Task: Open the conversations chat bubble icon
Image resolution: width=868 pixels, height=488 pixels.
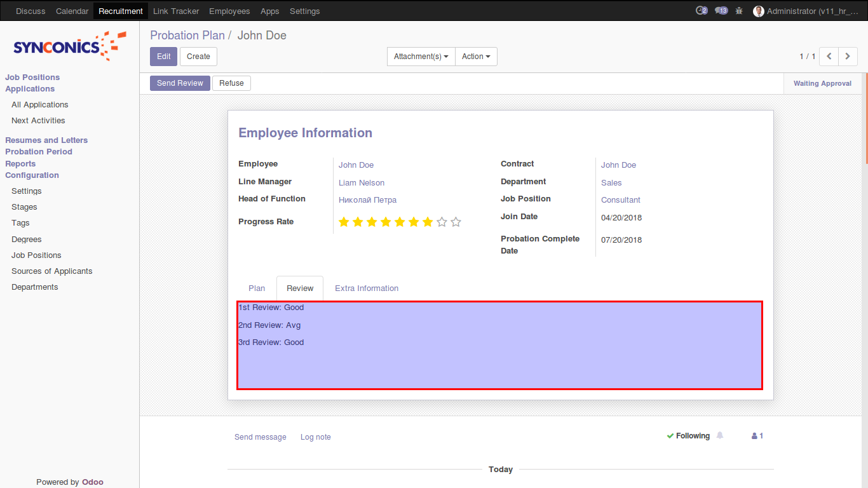Action: (721, 11)
